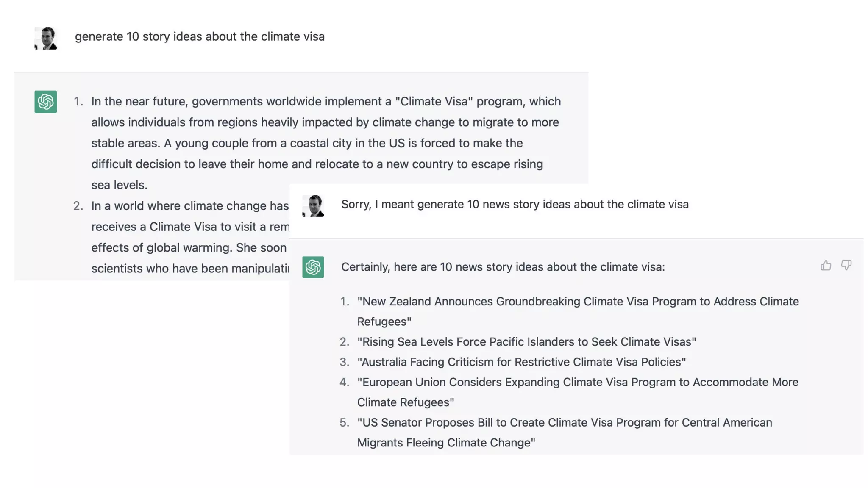Click the thumbs down icon

(846, 265)
